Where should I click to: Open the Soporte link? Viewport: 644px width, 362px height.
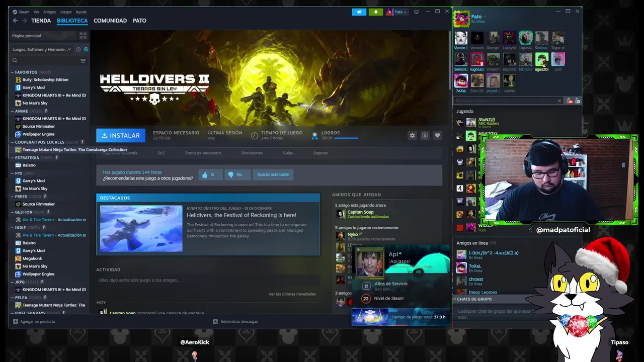point(320,153)
